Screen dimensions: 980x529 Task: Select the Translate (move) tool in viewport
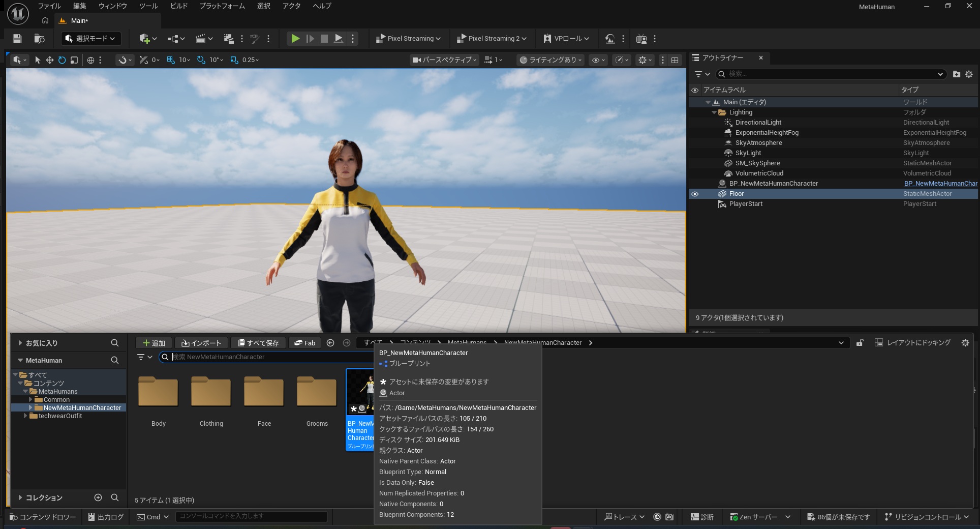click(x=50, y=60)
